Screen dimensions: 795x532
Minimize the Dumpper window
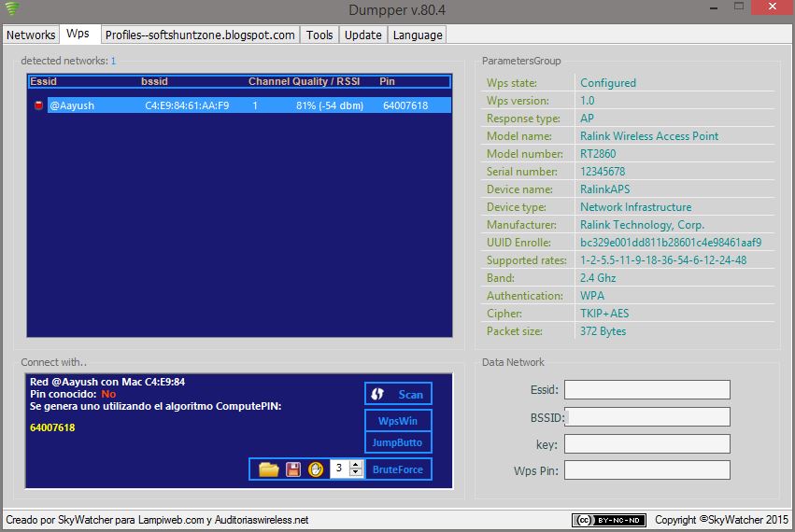click(x=714, y=8)
